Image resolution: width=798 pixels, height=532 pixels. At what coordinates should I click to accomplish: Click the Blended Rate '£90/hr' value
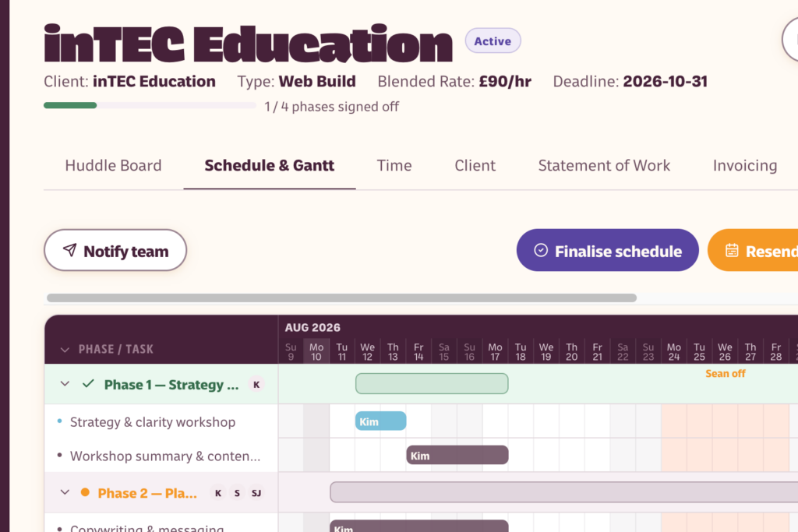505,81
